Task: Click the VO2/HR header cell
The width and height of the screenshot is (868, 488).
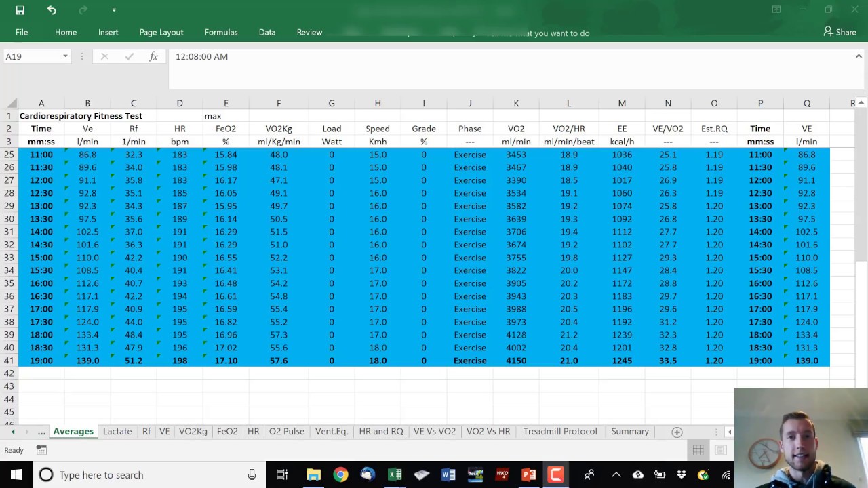Action: pos(569,129)
